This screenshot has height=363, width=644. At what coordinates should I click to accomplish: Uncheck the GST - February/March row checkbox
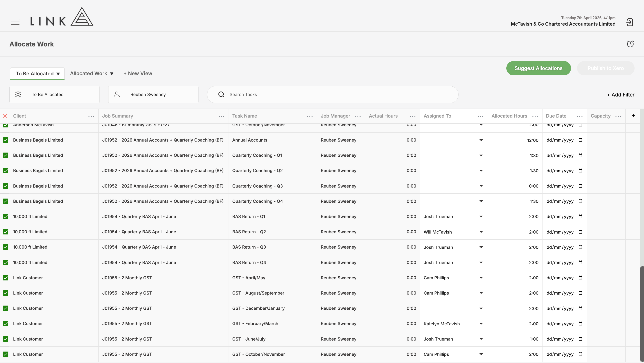[5, 324]
